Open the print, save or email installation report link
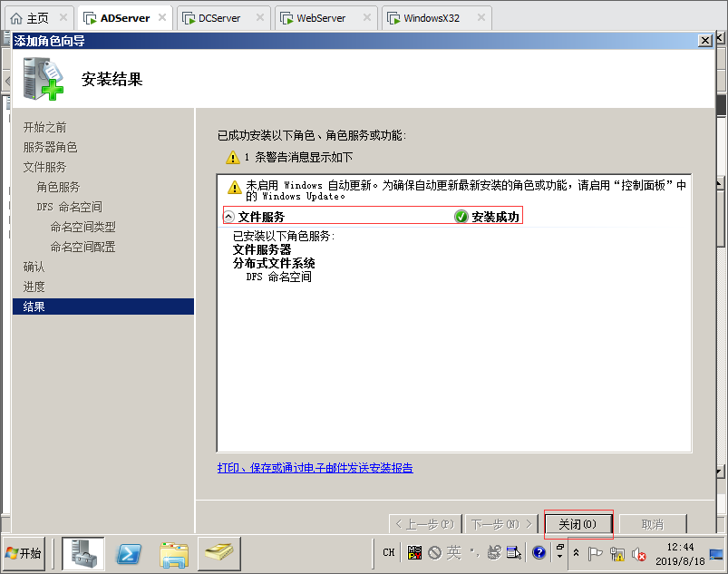728x574 pixels. click(315, 468)
